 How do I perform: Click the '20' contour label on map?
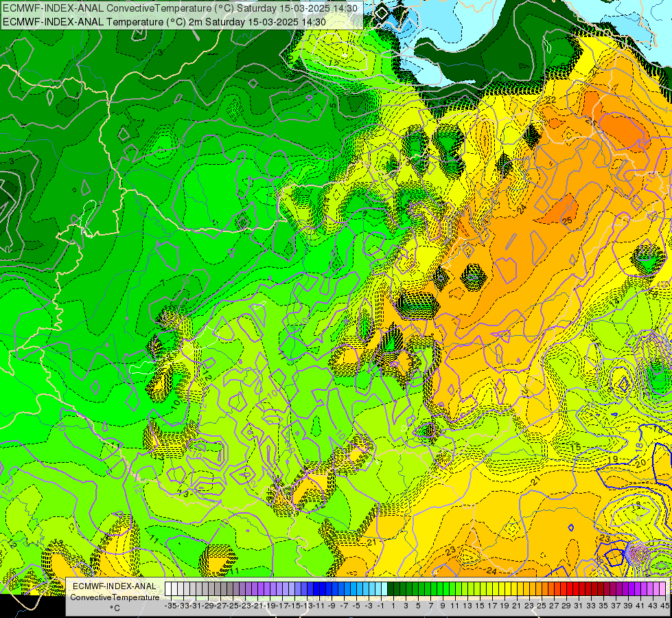[640, 463]
